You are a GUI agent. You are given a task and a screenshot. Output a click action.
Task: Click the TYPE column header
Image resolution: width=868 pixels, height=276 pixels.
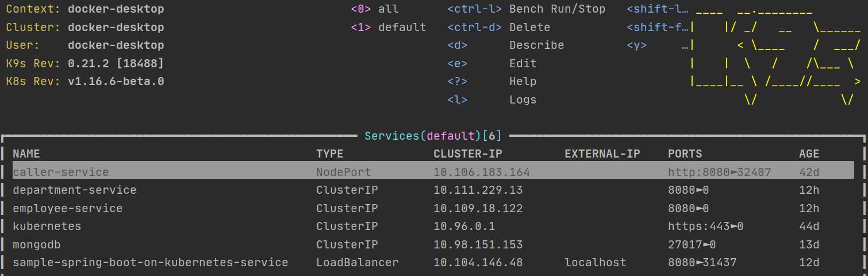329,154
